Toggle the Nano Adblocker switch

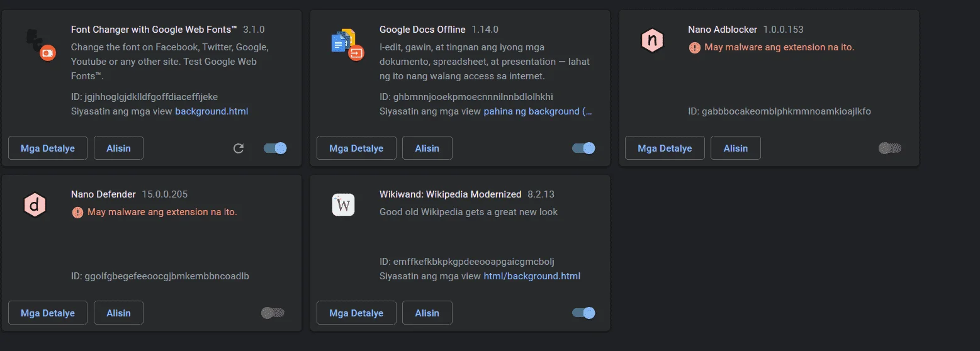click(890, 148)
